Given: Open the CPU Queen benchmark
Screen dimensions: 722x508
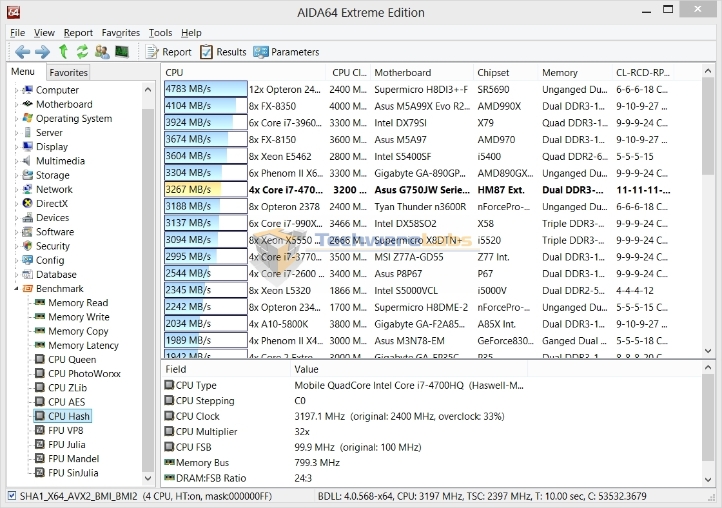Looking at the screenshot, I should (72, 359).
